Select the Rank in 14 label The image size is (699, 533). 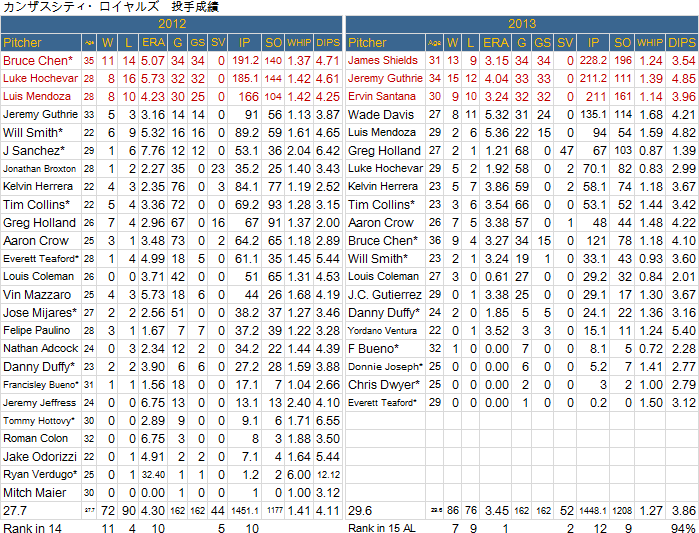pyautogui.click(x=32, y=528)
